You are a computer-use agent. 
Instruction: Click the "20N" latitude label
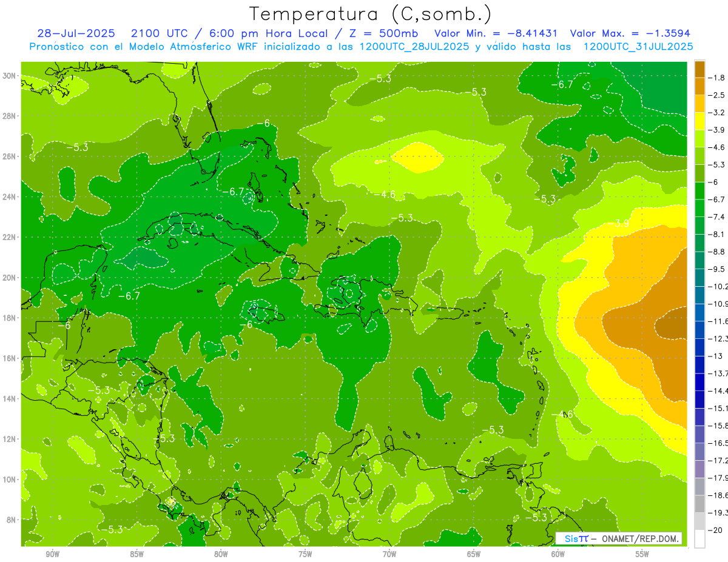[x=9, y=278]
